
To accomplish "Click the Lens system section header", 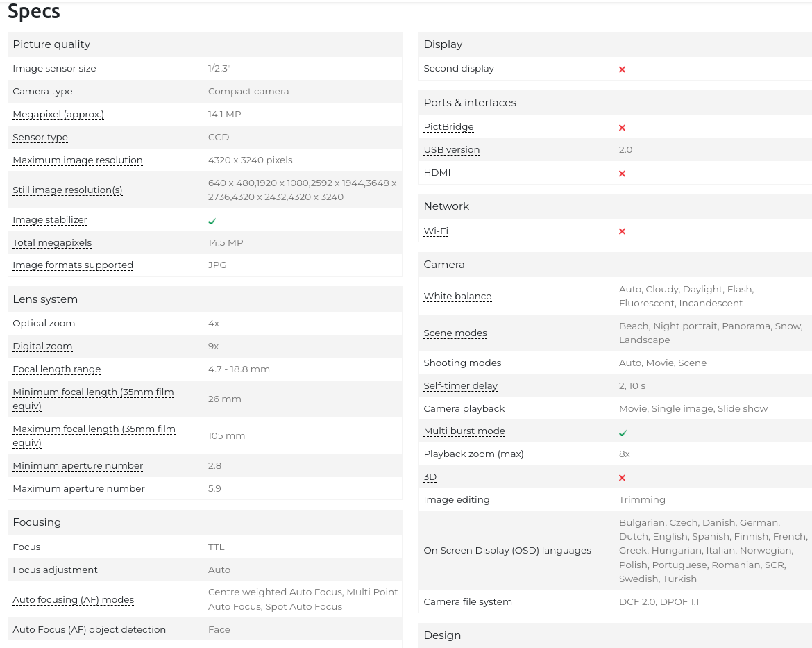I will 45,299.
